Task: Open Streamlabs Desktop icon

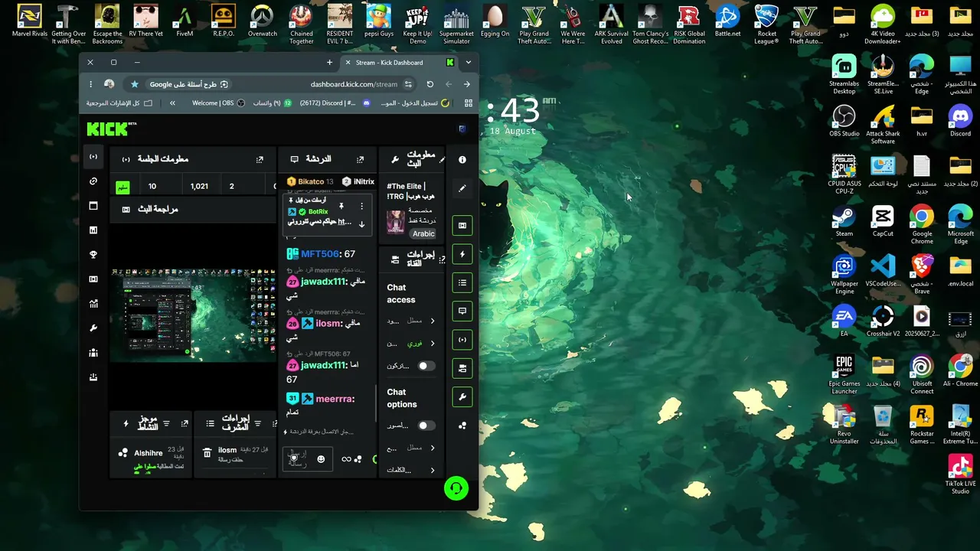Action: (844, 73)
